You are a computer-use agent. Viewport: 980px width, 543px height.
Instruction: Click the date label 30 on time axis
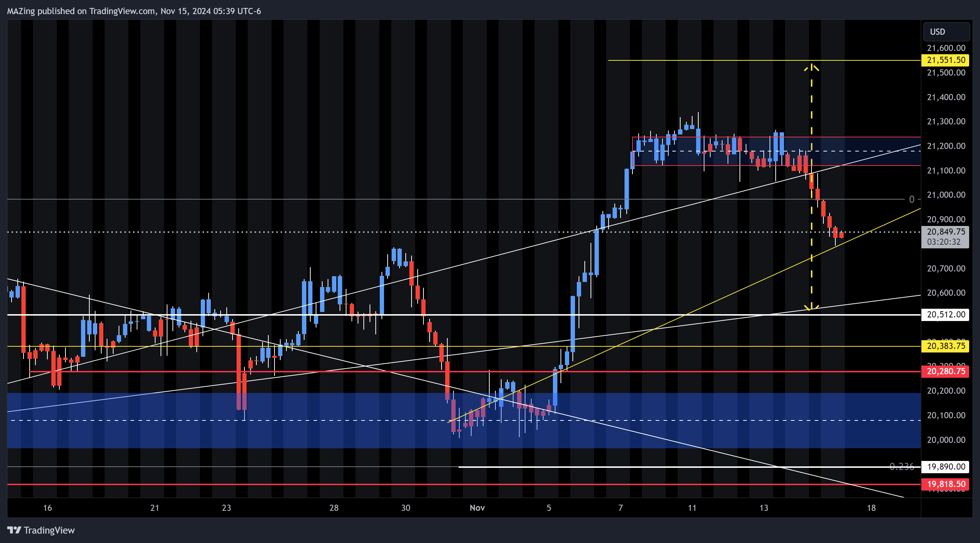(405, 508)
